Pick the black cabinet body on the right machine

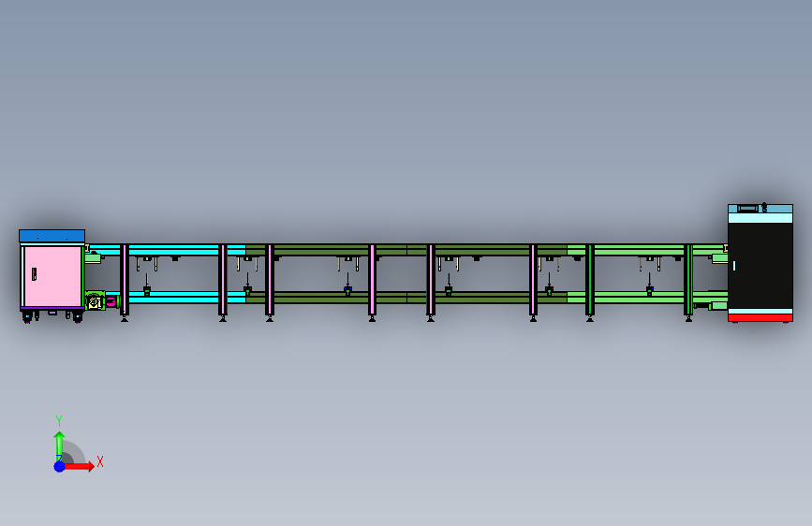coord(760,266)
